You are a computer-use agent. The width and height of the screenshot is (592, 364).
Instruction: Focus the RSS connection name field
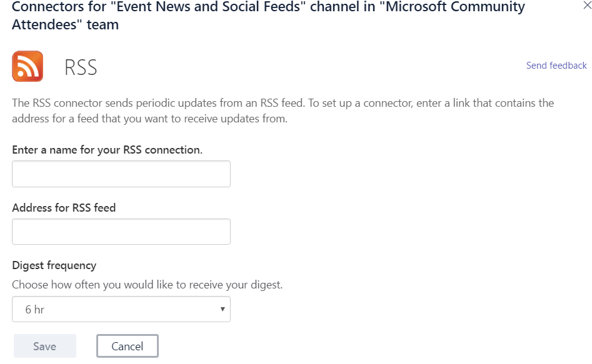[121, 174]
